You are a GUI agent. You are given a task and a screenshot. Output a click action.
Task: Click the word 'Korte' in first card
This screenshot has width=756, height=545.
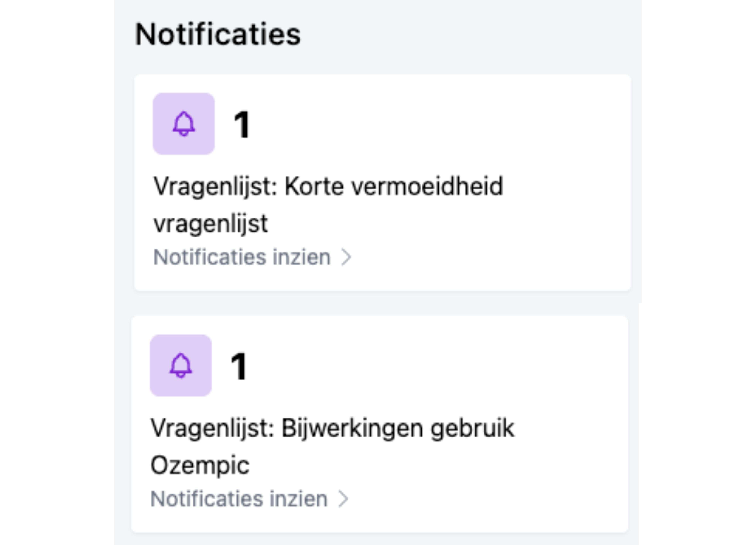(314, 186)
